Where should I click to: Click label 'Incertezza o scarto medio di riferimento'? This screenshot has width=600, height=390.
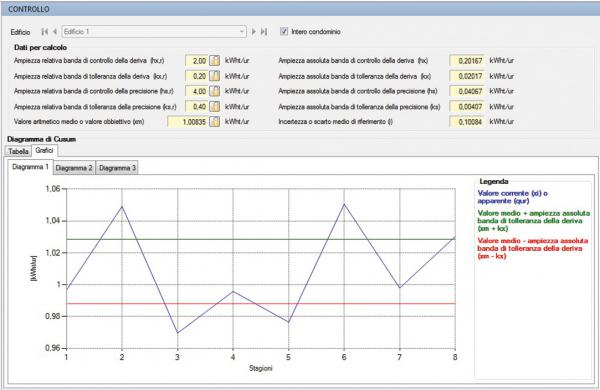click(x=336, y=122)
